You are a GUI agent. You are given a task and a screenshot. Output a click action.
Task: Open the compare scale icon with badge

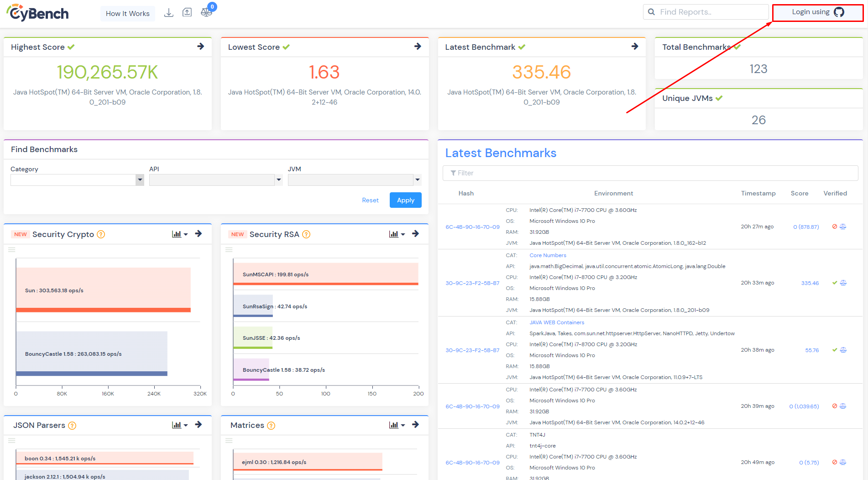tap(206, 12)
